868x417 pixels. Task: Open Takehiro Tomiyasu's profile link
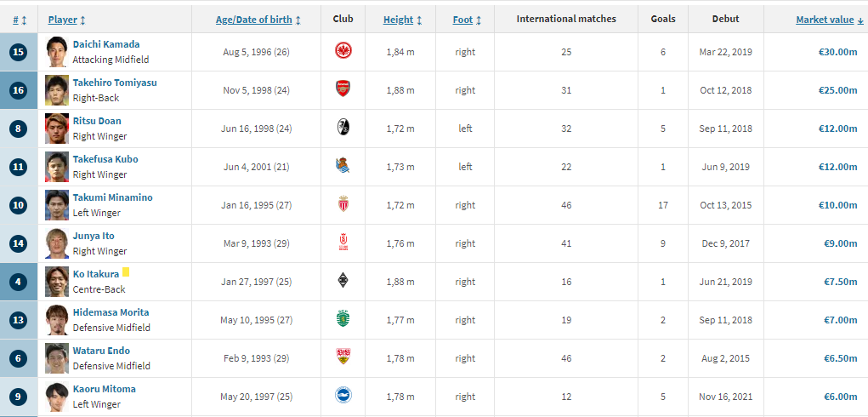[115, 83]
